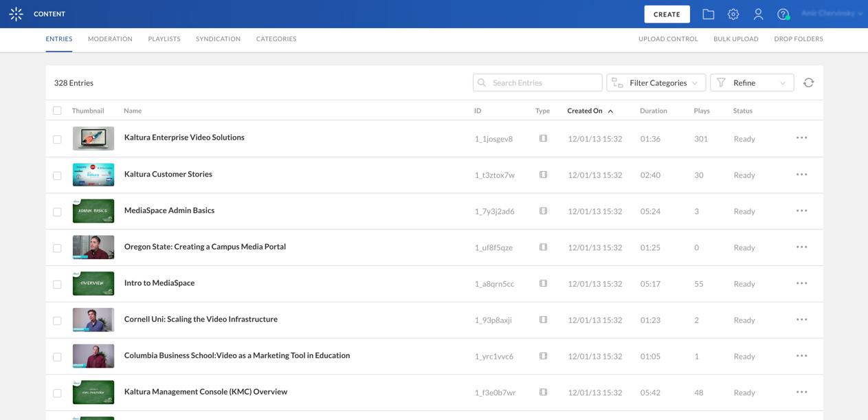868x420 pixels.
Task: Expand the Filter Categories dropdown
Action: click(656, 82)
